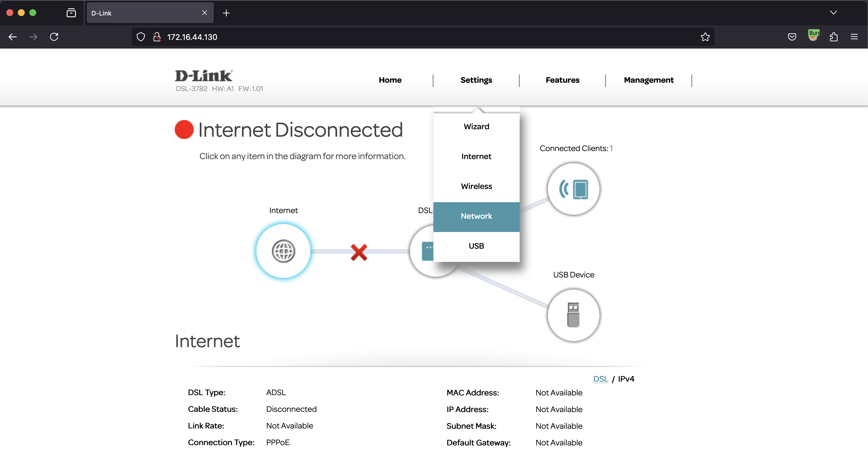This screenshot has height=452, width=868.
Task: Reload the page with refresh icon
Action: pos(54,37)
